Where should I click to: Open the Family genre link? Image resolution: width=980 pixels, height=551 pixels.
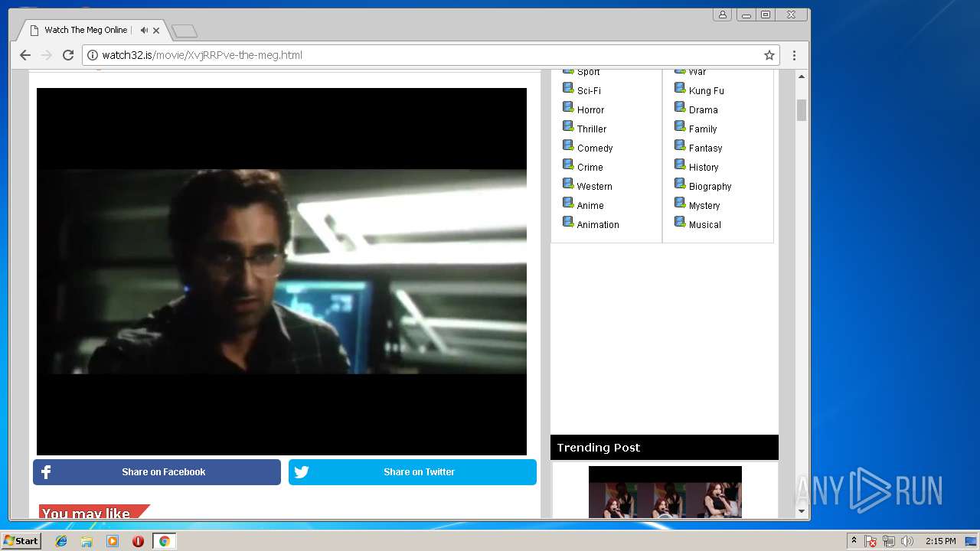703,129
